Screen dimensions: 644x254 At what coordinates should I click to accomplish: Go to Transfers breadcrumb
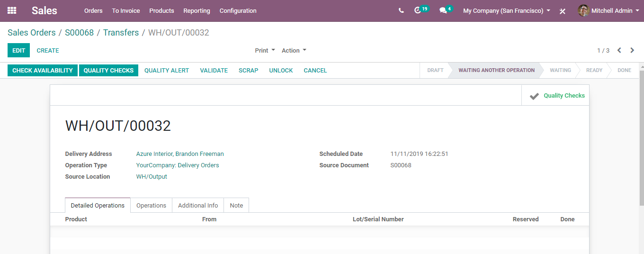(121, 33)
